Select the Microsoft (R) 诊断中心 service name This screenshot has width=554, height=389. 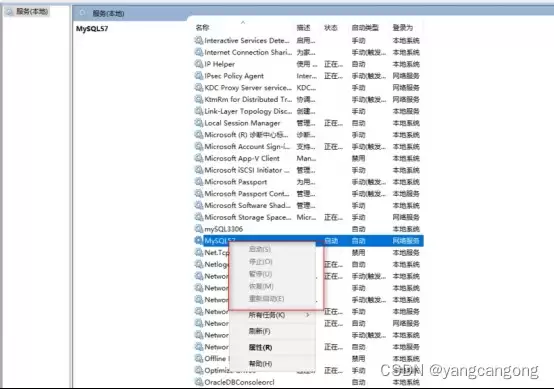(246, 135)
